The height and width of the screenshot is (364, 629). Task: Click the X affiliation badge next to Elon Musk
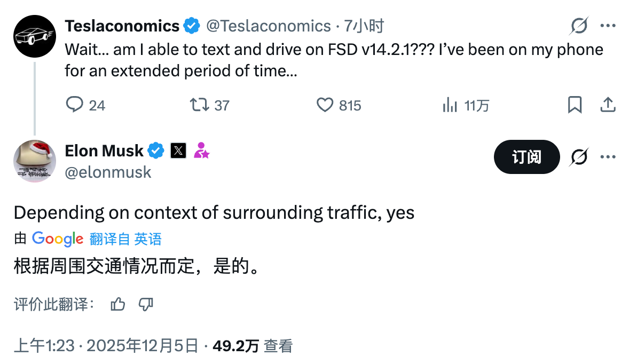[178, 151]
